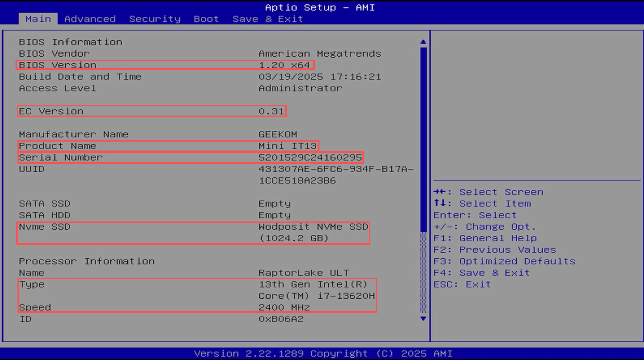Click the UUID value text
The width and height of the screenshot is (644, 360).
pos(336,175)
